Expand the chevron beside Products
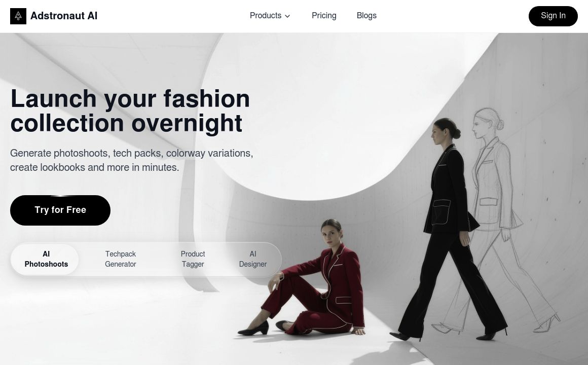Image resolution: width=588 pixels, height=365 pixels. [287, 16]
